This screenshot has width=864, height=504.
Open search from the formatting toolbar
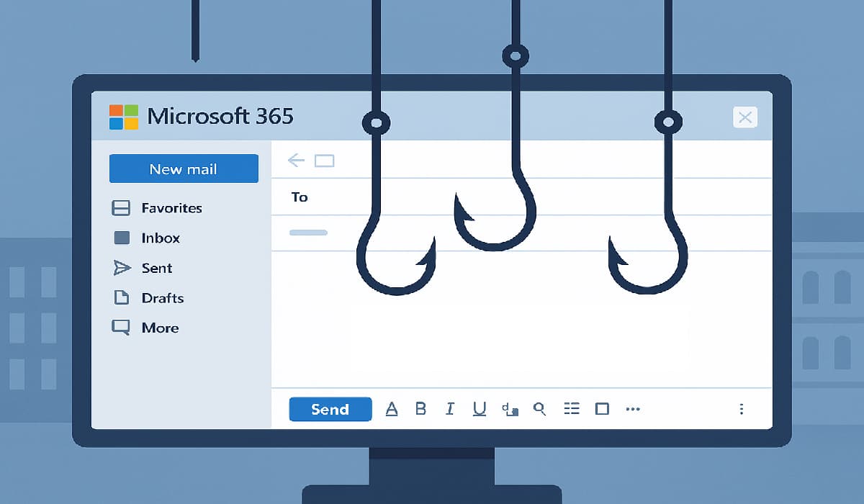point(540,408)
